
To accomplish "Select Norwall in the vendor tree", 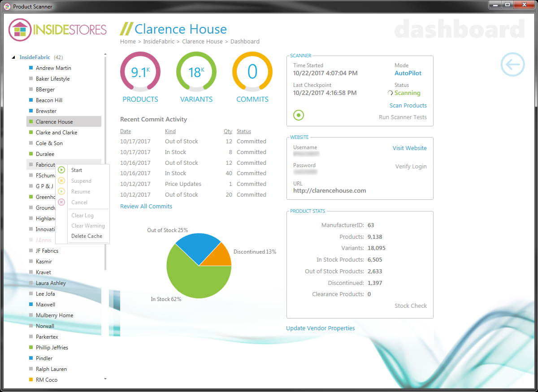I will click(45, 326).
